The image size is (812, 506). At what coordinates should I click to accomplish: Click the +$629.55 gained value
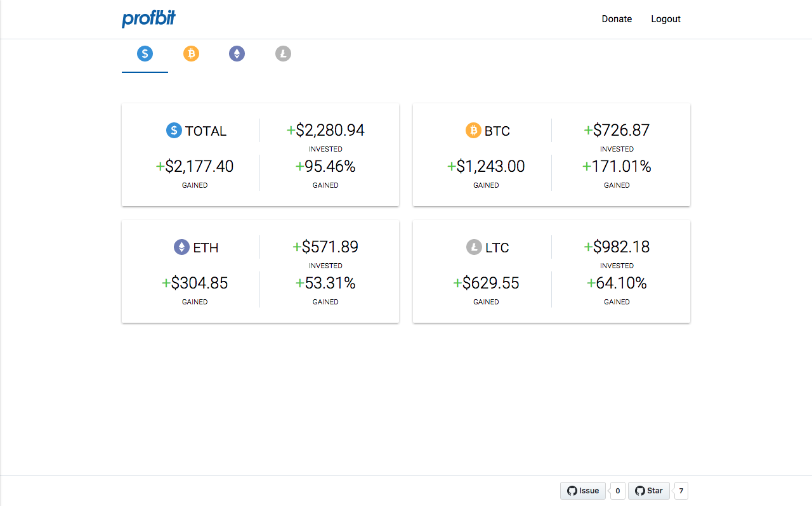pos(486,283)
